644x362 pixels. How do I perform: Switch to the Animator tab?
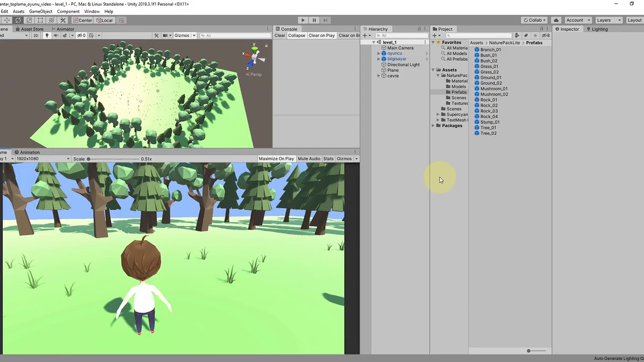pyautogui.click(x=62, y=29)
